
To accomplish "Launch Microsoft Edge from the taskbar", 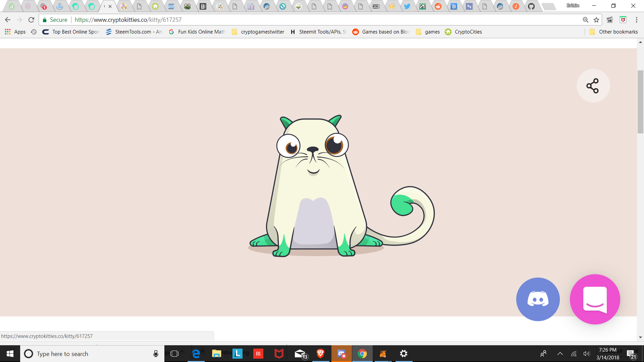I will pyautogui.click(x=196, y=354).
